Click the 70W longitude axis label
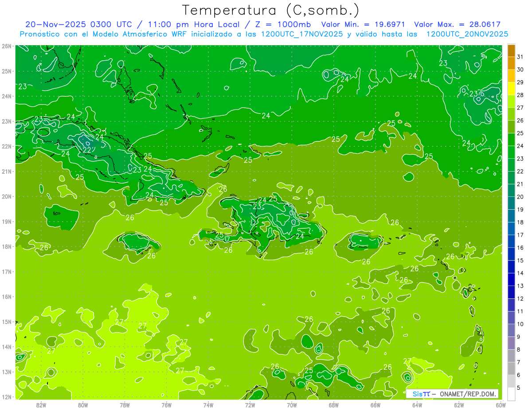 pyautogui.click(x=292, y=405)
